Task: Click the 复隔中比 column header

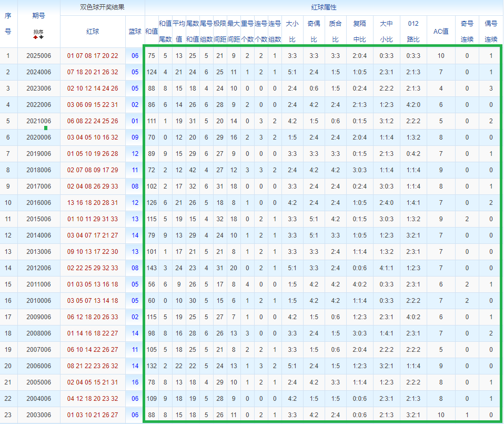Action: (x=360, y=32)
